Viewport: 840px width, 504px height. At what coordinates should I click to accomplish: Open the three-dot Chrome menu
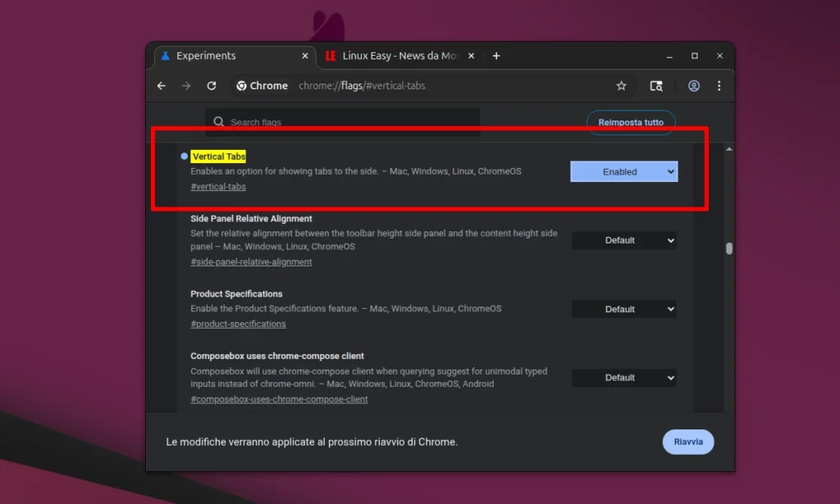(x=719, y=85)
